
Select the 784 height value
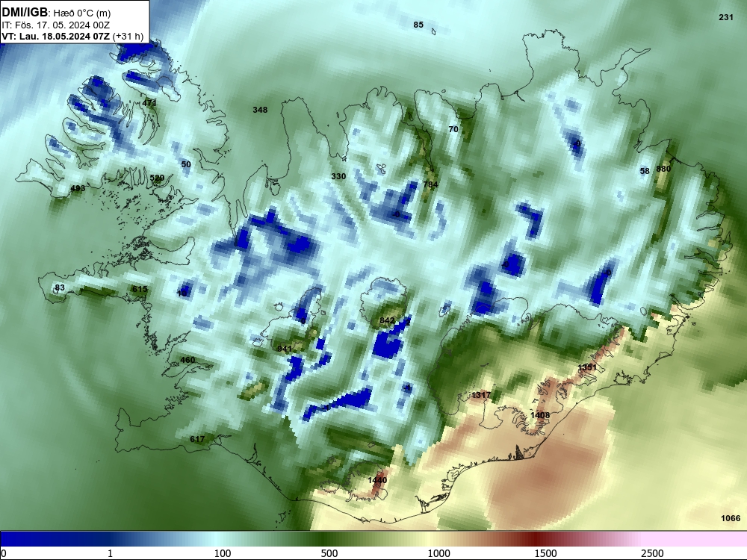pyautogui.click(x=431, y=184)
